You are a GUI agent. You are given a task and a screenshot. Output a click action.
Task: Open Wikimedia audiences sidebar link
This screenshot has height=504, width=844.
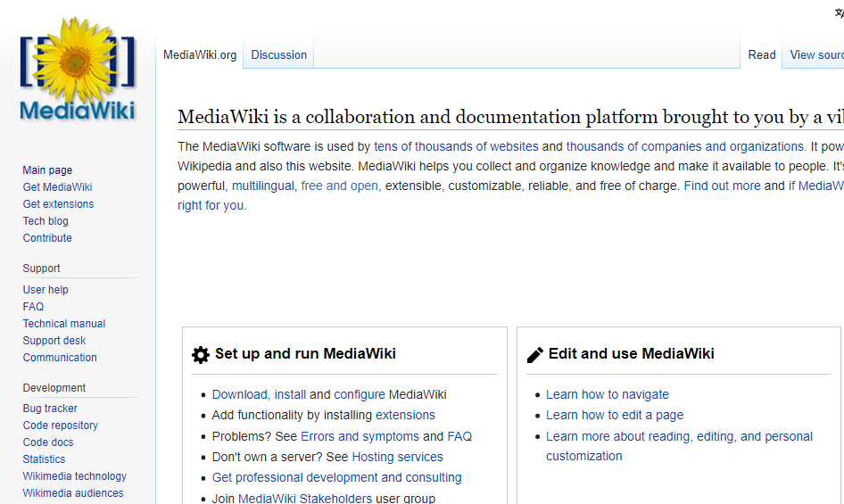(73, 493)
